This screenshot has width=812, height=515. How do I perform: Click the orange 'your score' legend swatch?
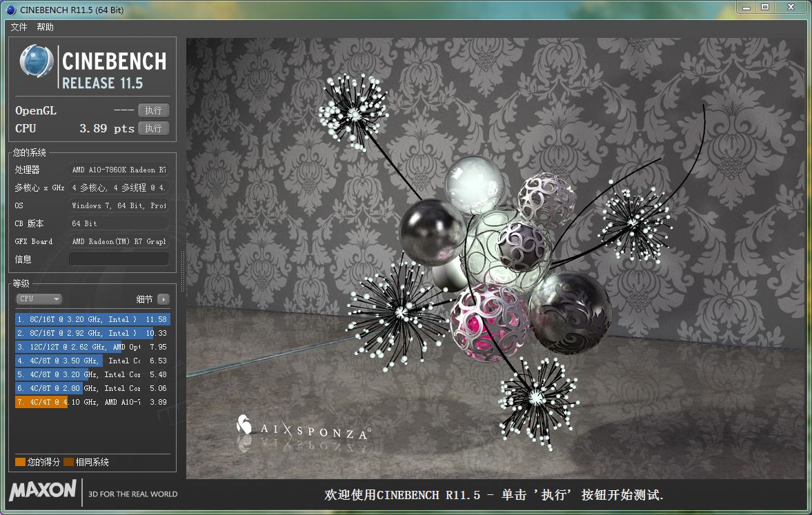pyautogui.click(x=20, y=462)
